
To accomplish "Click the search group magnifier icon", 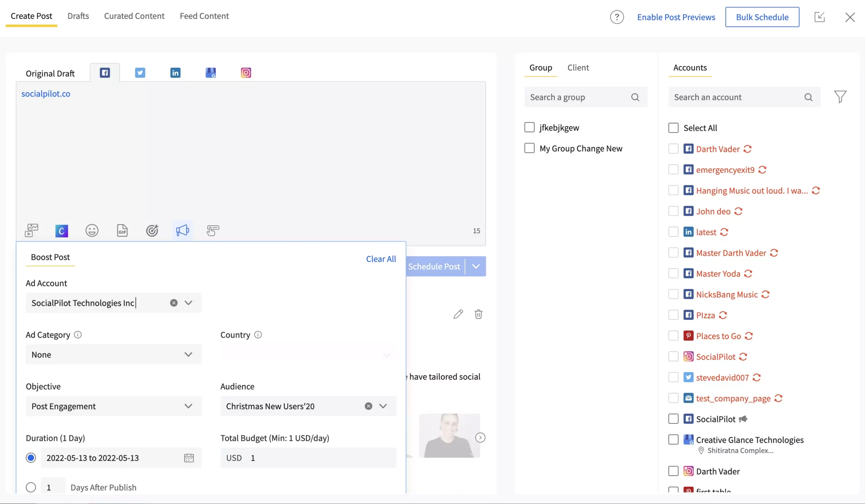I will click(635, 97).
